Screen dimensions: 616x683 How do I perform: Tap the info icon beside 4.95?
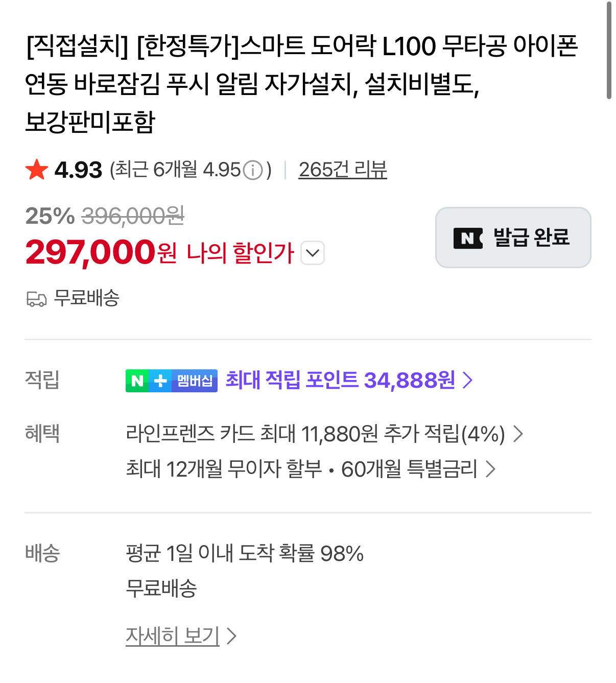click(252, 170)
